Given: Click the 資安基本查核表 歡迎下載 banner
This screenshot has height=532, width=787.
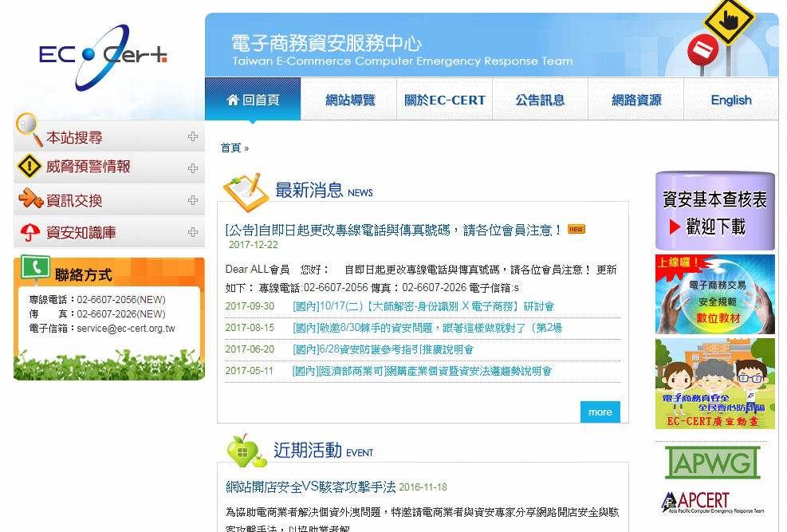Looking at the screenshot, I should pos(714,211).
